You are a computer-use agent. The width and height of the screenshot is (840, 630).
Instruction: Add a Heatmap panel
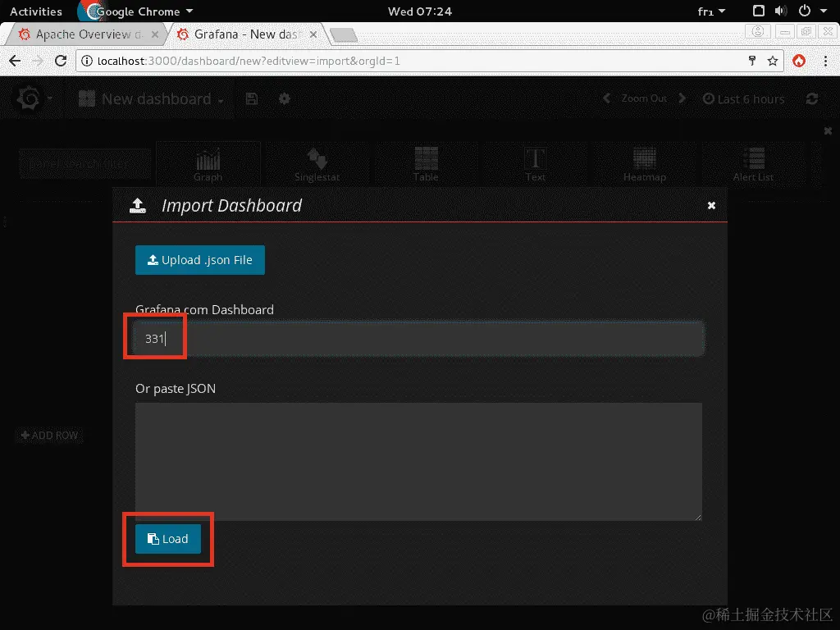[645, 164]
